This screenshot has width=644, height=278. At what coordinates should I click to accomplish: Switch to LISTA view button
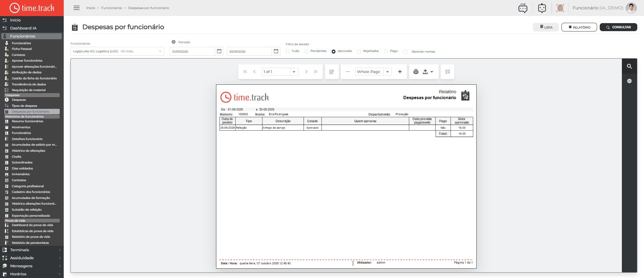pyautogui.click(x=546, y=27)
